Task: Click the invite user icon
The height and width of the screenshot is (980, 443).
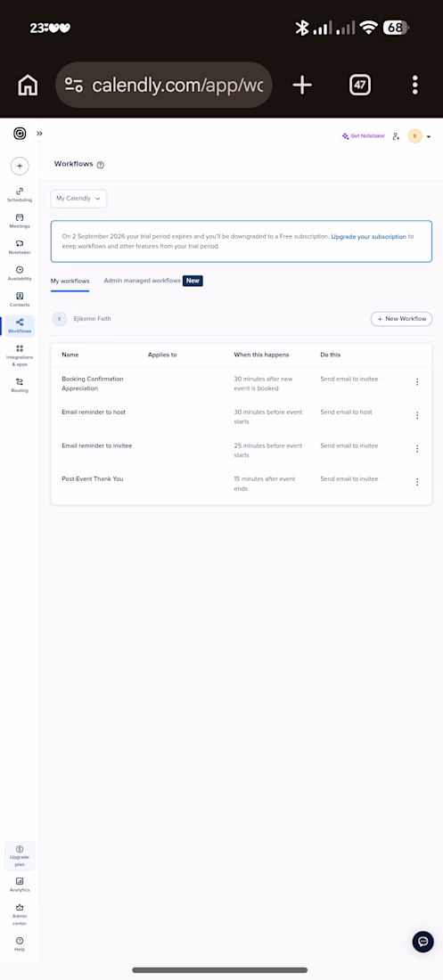Action: (396, 136)
